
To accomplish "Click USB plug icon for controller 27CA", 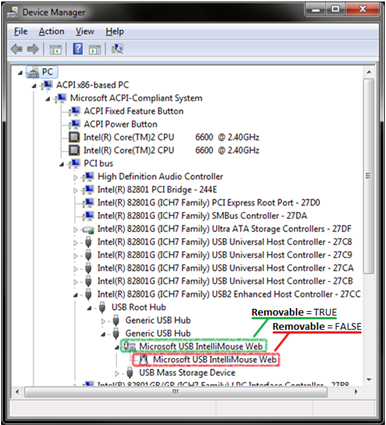I will [x=88, y=268].
